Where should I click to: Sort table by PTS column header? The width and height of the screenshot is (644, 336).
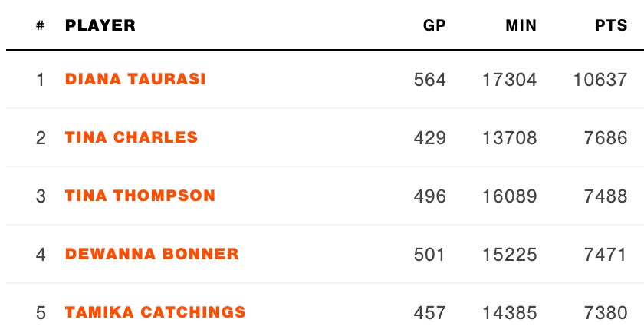point(611,25)
